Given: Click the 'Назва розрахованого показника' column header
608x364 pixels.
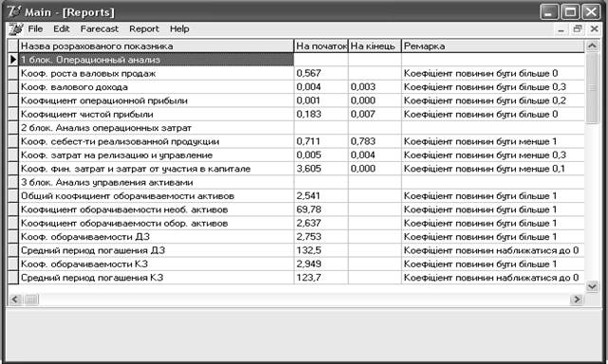Looking at the screenshot, I should (157, 46).
